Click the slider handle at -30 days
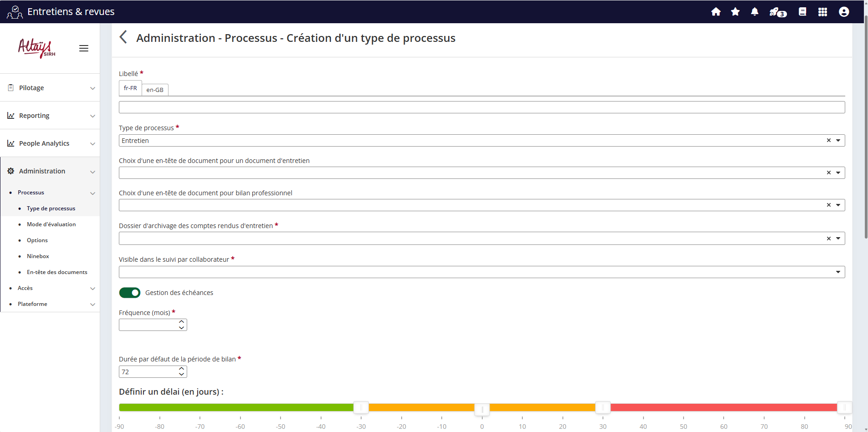 [x=361, y=407]
